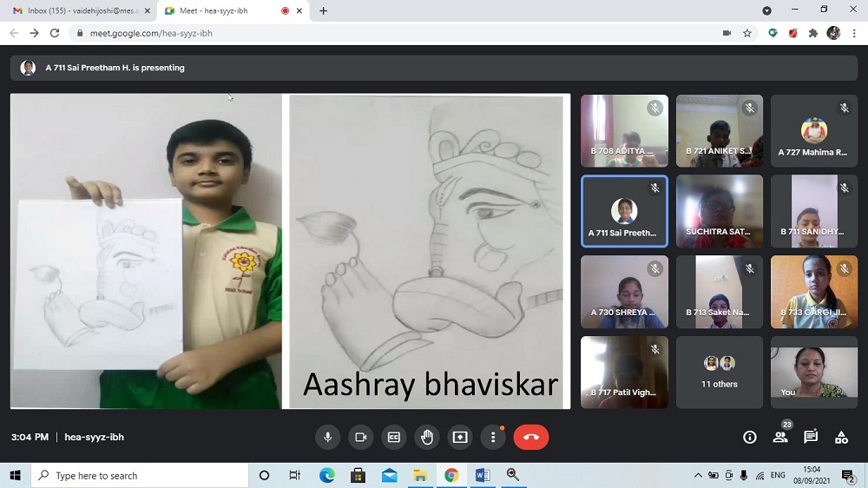Image resolution: width=868 pixels, height=488 pixels.
Task: Turn on captions with CC button
Action: (x=393, y=437)
